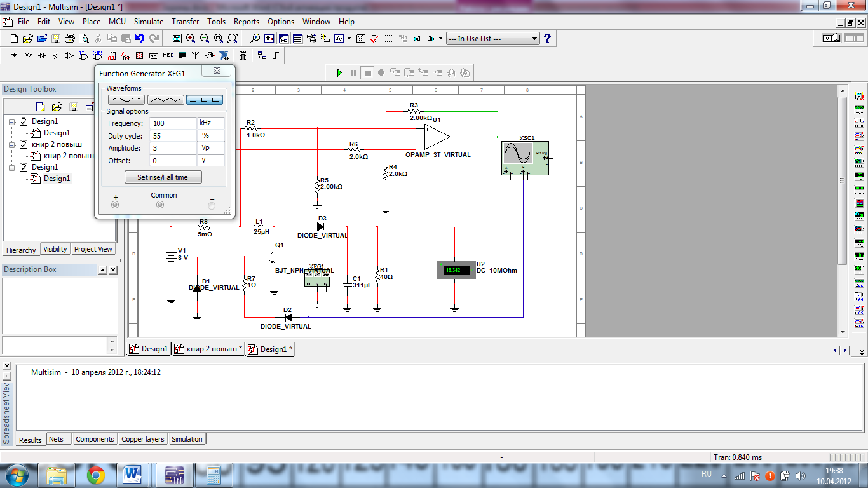
Task: Open the Help question mark icon
Action: [x=547, y=39]
